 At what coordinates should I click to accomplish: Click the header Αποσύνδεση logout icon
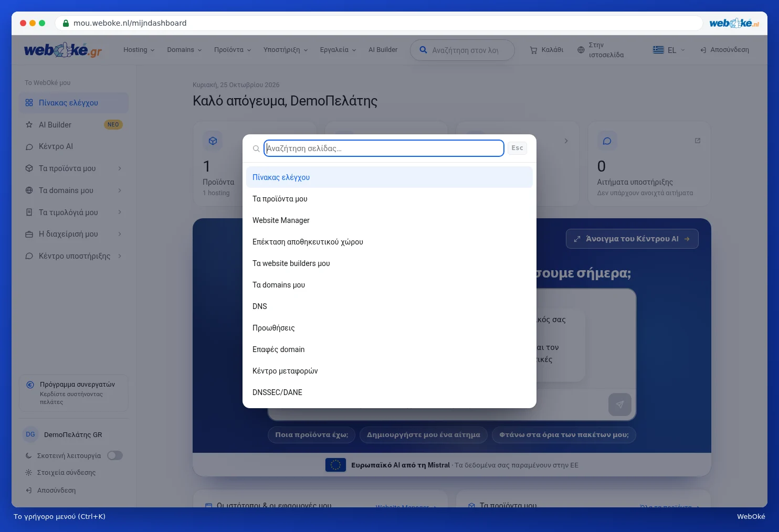pyautogui.click(x=703, y=50)
